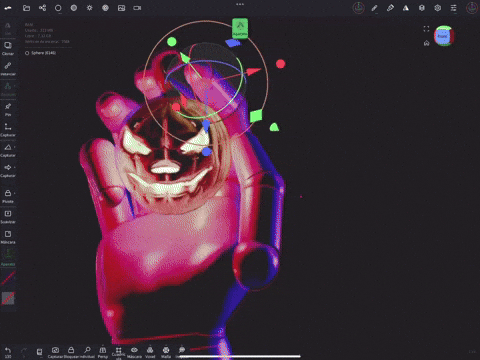The image size is (480, 360).
Task: Tap the three dots at top center
Action: pyautogui.click(x=240, y=4)
